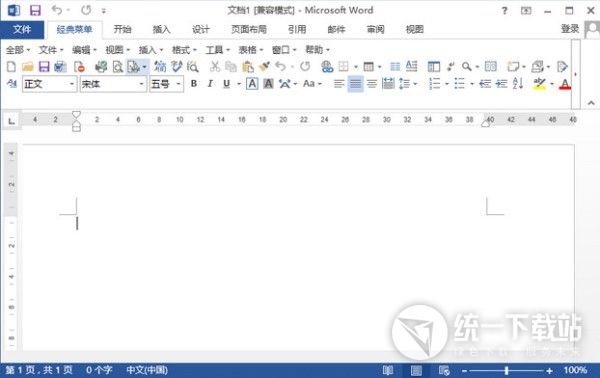
Task: Click the Read Mode icon in status bar
Action: pos(388,370)
